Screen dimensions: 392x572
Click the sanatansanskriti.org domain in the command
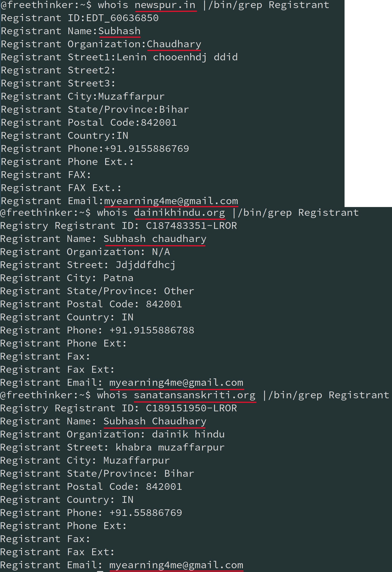click(195, 395)
